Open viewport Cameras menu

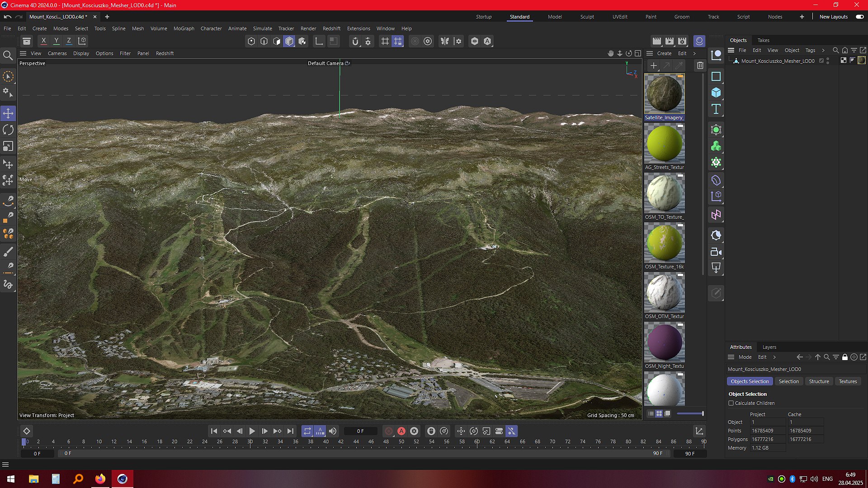(x=57, y=53)
